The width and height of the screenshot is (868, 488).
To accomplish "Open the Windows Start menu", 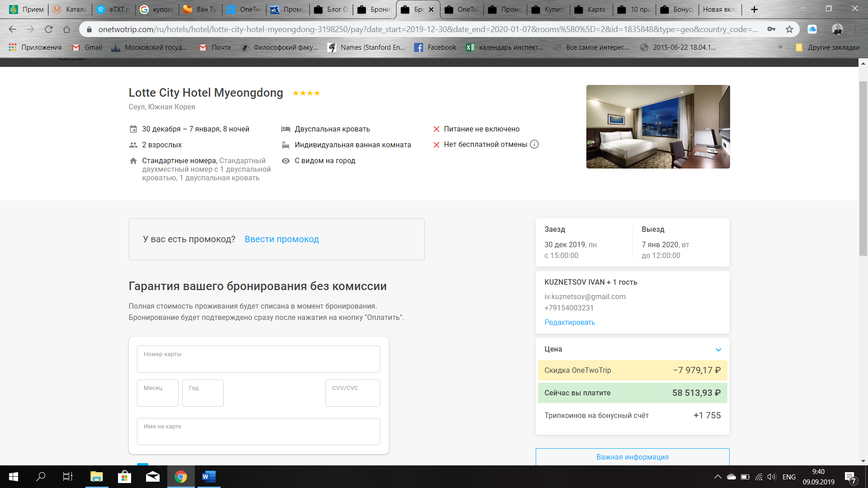I will click(x=14, y=477).
